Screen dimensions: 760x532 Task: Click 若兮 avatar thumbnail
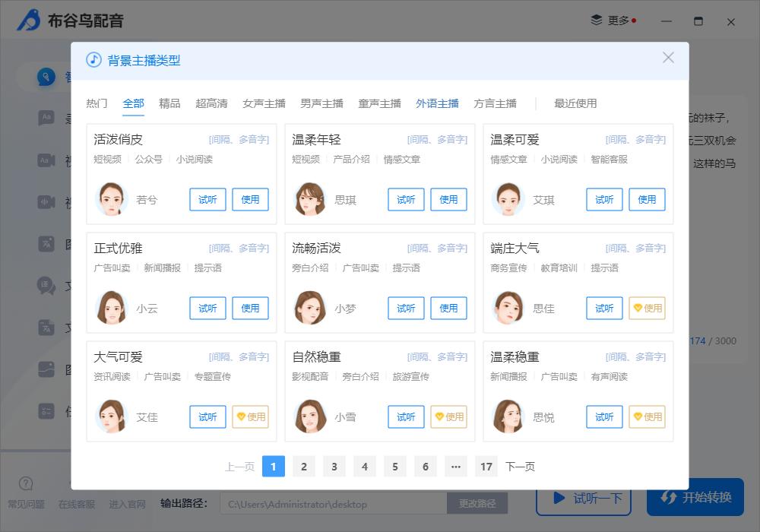tap(112, 199)
